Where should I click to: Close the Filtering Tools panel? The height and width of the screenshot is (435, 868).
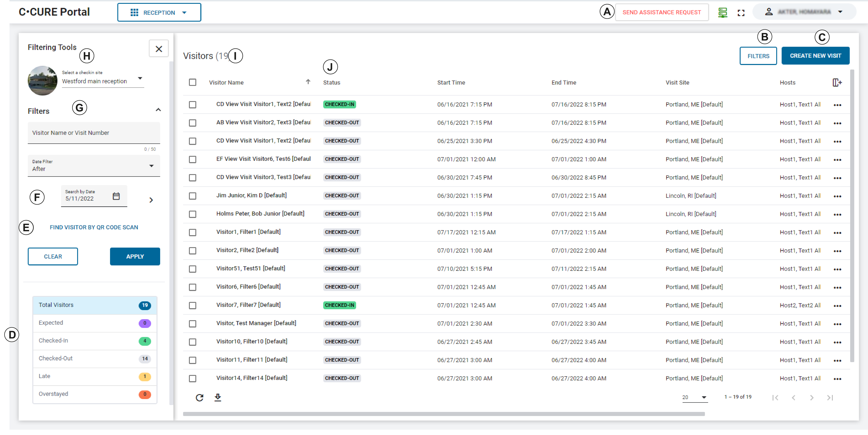click(x=159, y=49)
